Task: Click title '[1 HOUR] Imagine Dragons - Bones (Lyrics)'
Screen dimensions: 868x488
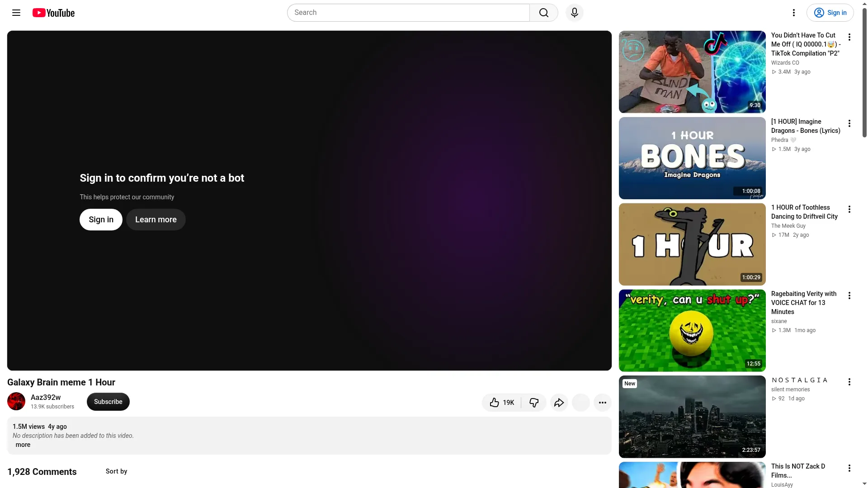Action: (x=806, y=126)
